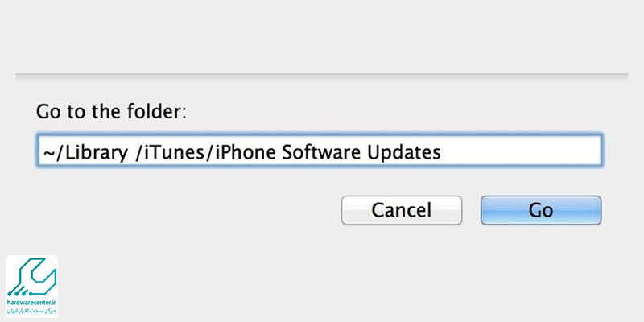This screenshot has width=644, height=322.
Task: Select the 'Go to the folder:' label
Action: point(111,112)
